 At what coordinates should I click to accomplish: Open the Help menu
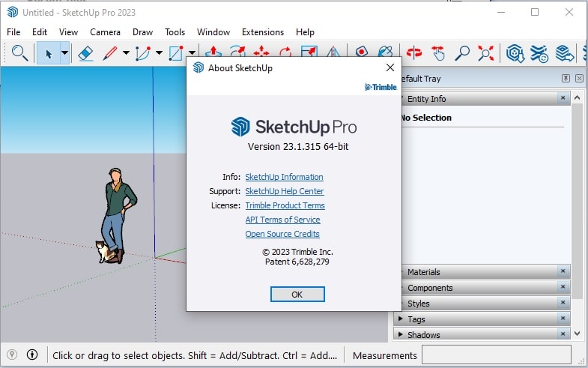pos(305,32)
